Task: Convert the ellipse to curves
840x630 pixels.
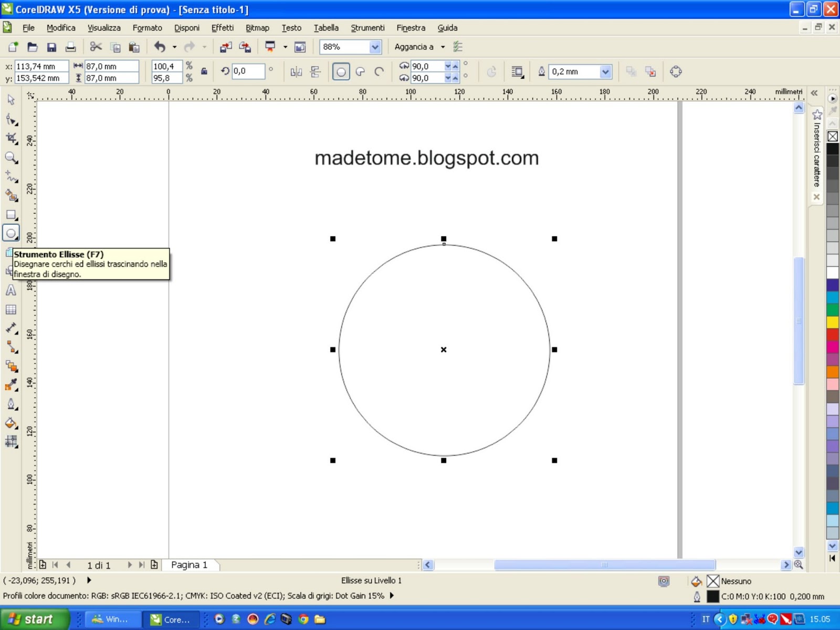Action: click(676, 71)
